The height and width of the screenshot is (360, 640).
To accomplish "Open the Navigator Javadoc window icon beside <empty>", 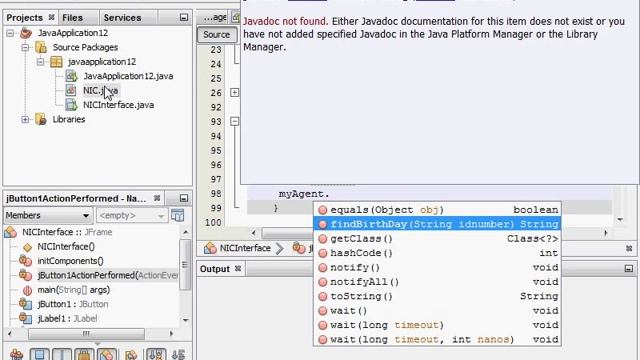I will pos(178,215).
